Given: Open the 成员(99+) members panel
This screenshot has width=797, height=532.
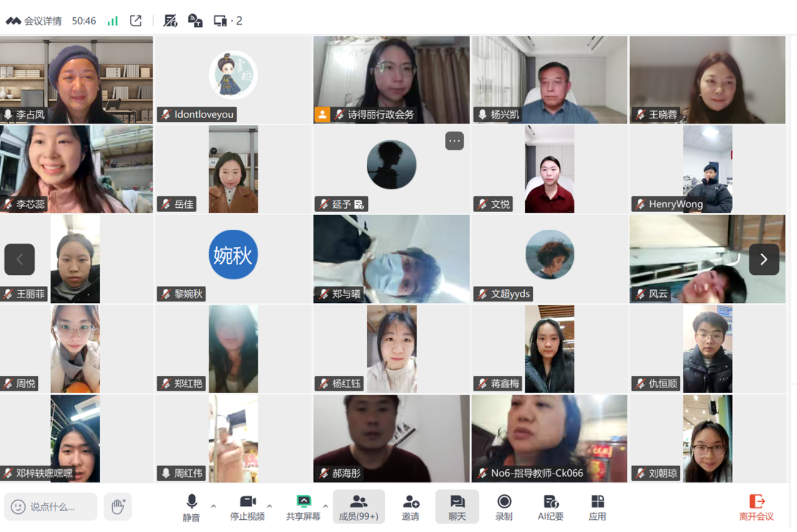Looking at the screenshot, I should tap(358, 506).
